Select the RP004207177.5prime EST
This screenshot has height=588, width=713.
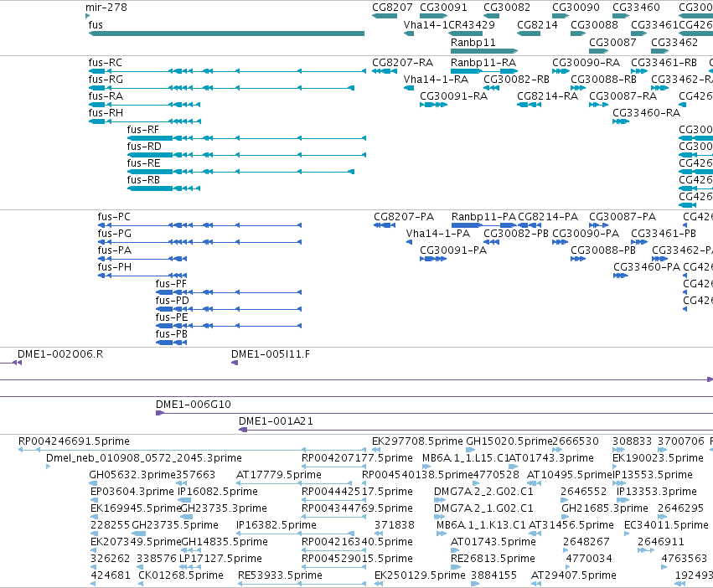pos(333,467)
